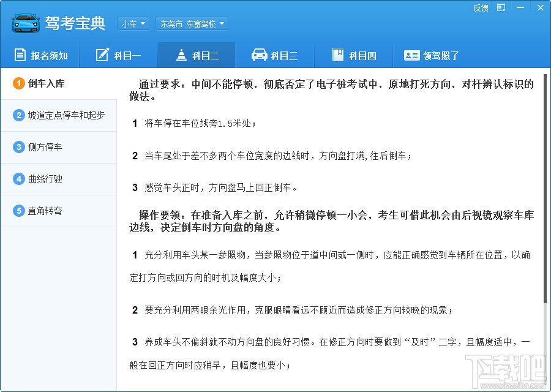Select numbered badge 3 next to 侧方停车

click(x=18, y=147)
